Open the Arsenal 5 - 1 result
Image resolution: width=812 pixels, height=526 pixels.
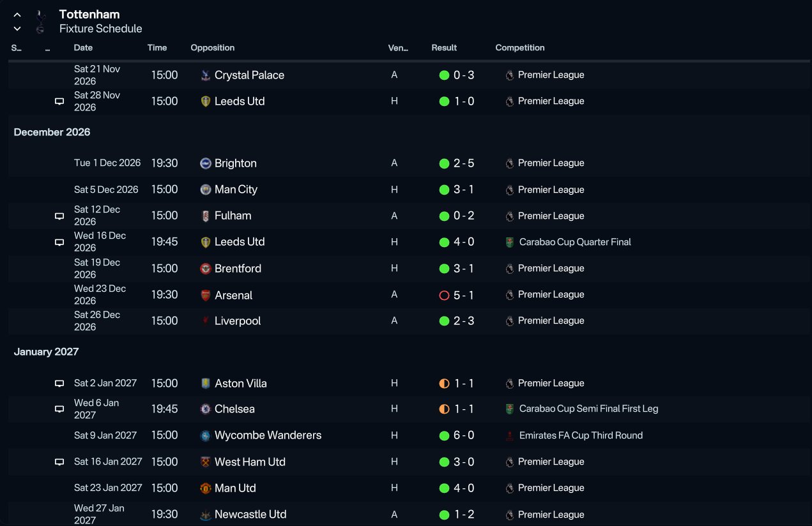pos(464,295)
